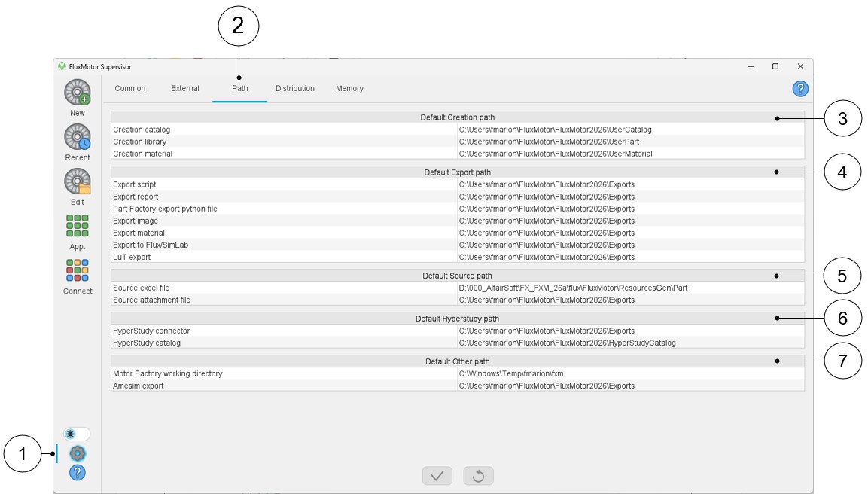868x503 pixels.
Task: Maximize the FluxMotor Supervisor window
Action: (775, 66)
